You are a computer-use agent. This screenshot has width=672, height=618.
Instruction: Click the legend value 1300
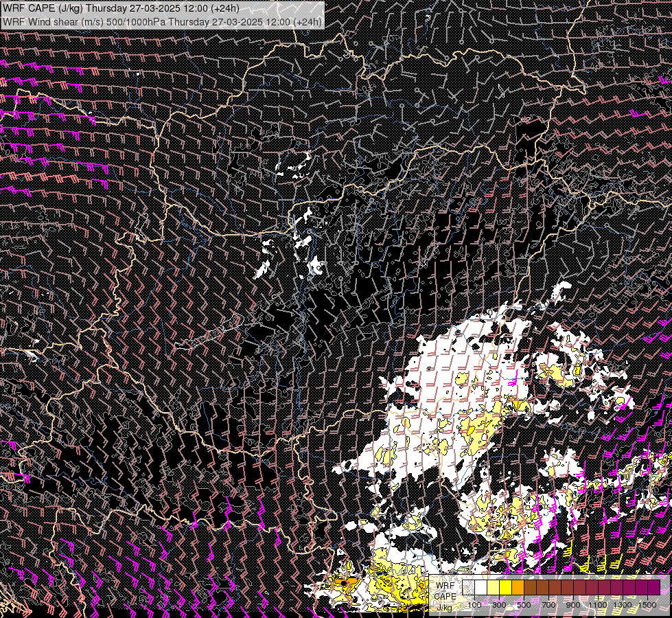pyautogui.click(x=623, y=605)
